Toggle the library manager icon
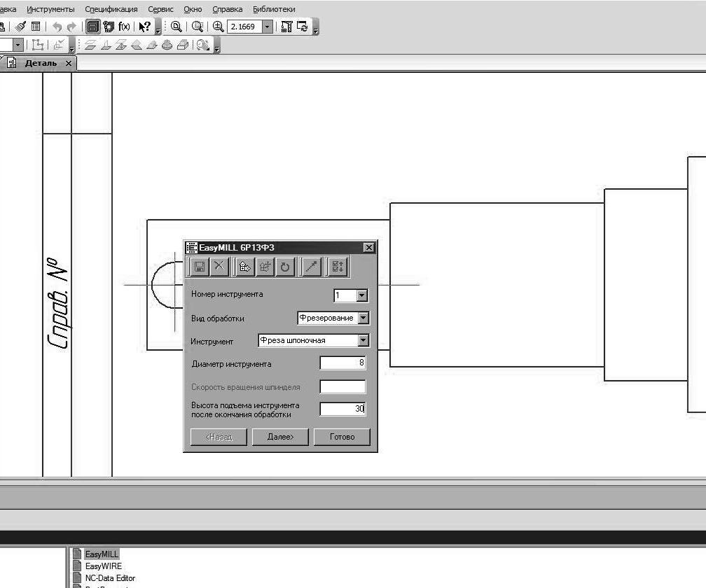This screenshot has width=706, height=588. tap(92, 27)
